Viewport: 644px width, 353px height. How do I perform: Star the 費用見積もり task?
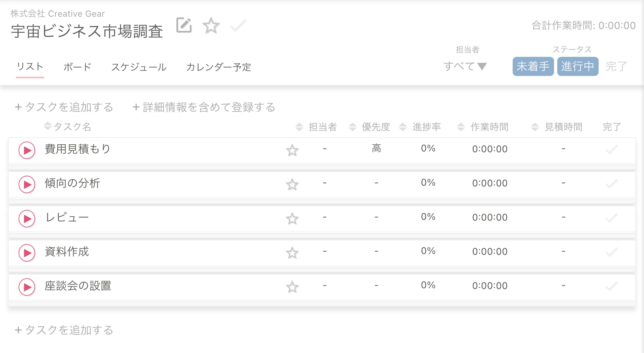[x=292, y=151]
